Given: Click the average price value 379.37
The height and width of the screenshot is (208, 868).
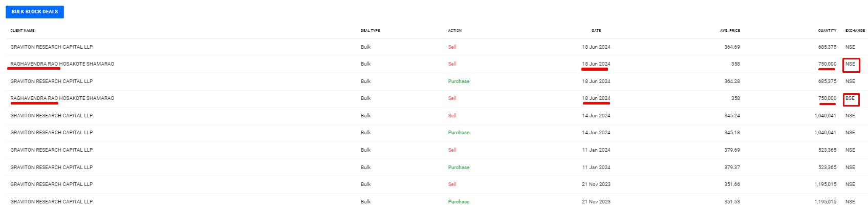Looking at the screenshot, I should tap(732, 168).
